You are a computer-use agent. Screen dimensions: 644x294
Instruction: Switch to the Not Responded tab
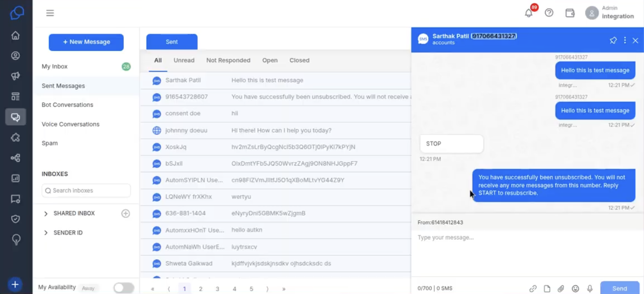pos(228,60)
